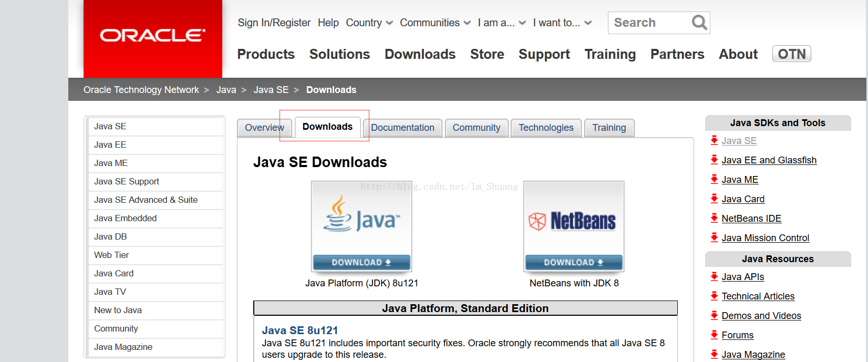This screenshot has height=362, width=868.
Task: Switch to the Documentation tab
Action: (402, 128)
